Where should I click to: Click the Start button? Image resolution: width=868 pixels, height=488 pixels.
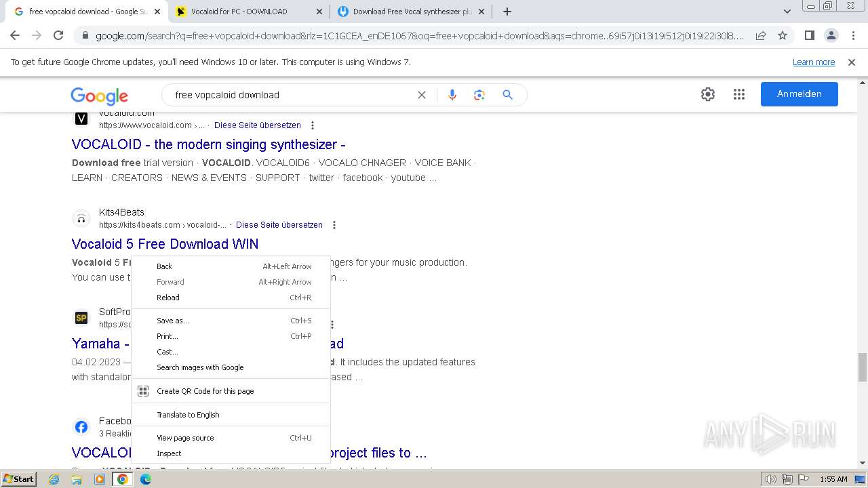click(x=19, y=479)
